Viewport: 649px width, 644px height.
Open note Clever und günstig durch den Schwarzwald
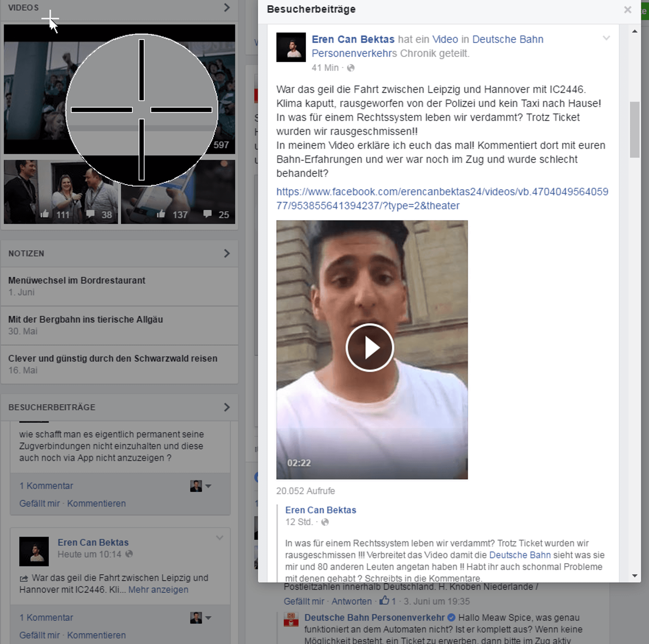click(x=113, y=358)
